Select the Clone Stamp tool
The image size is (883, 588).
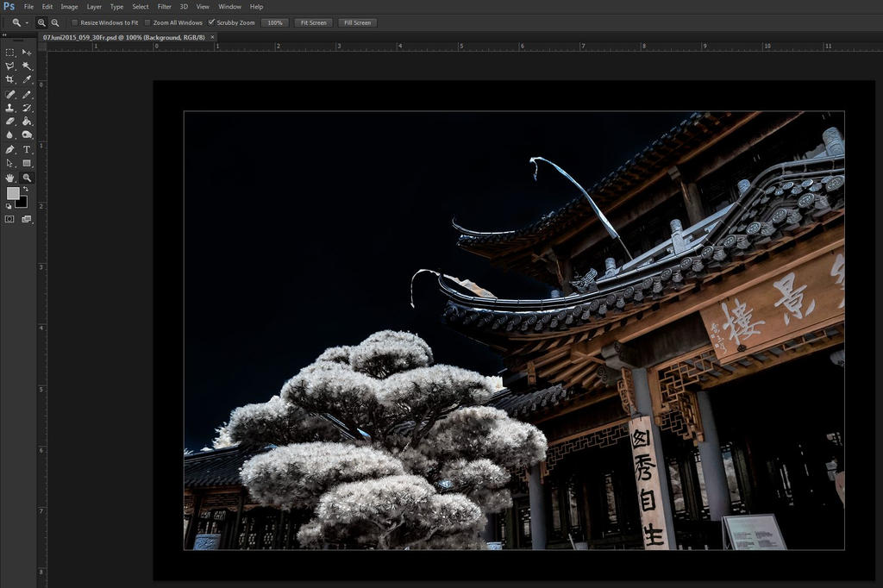click(11, 106)
